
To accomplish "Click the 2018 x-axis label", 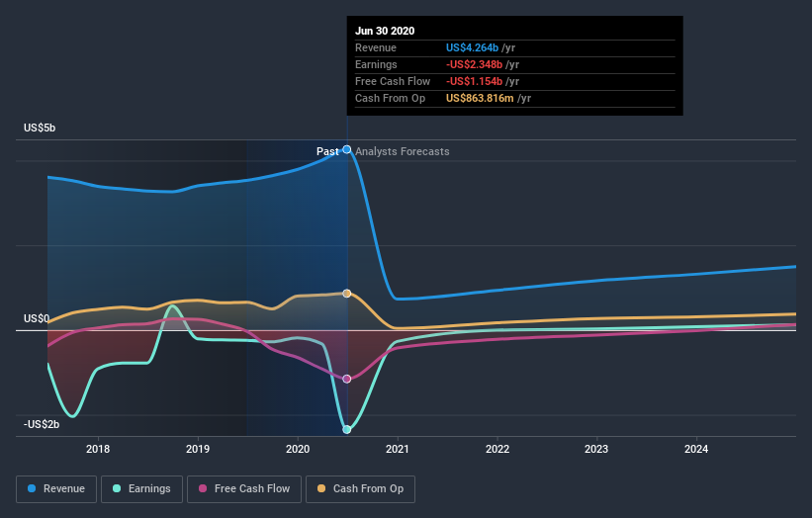I will tap(98, 449).
